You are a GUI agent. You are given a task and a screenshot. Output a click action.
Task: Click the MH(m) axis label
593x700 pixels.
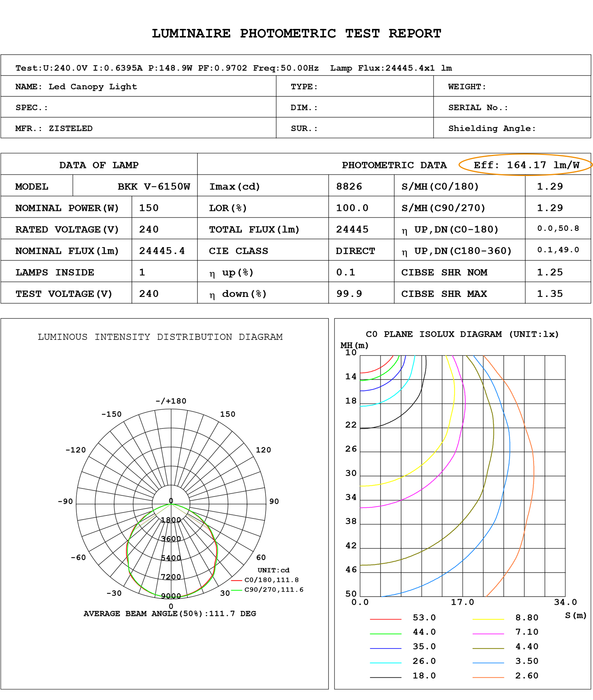[x=354, y=345]
